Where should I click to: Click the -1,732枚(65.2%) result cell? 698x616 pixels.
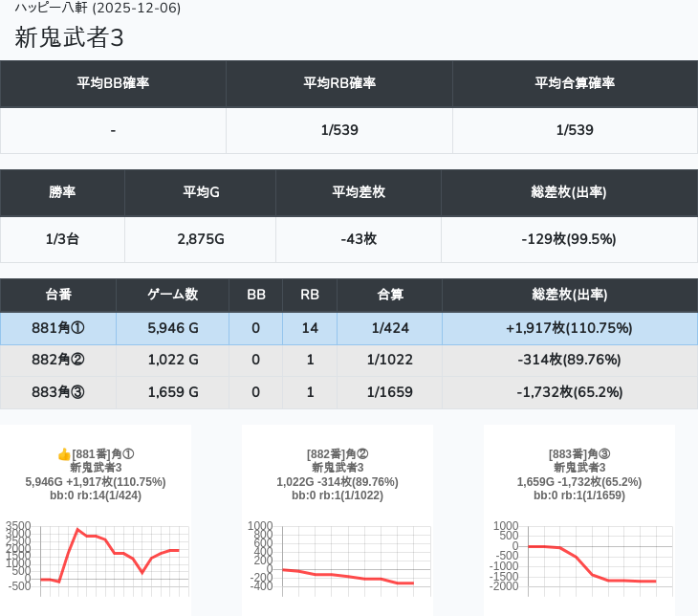[x=569, y=391]
